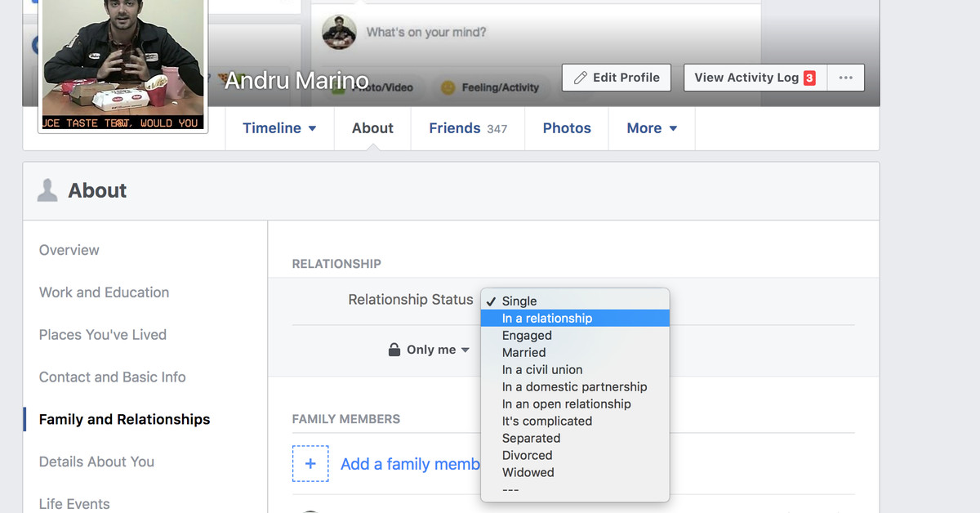980x513 pixels.
Task: Click the lock icon next to Only me
Action: point(394,350)
